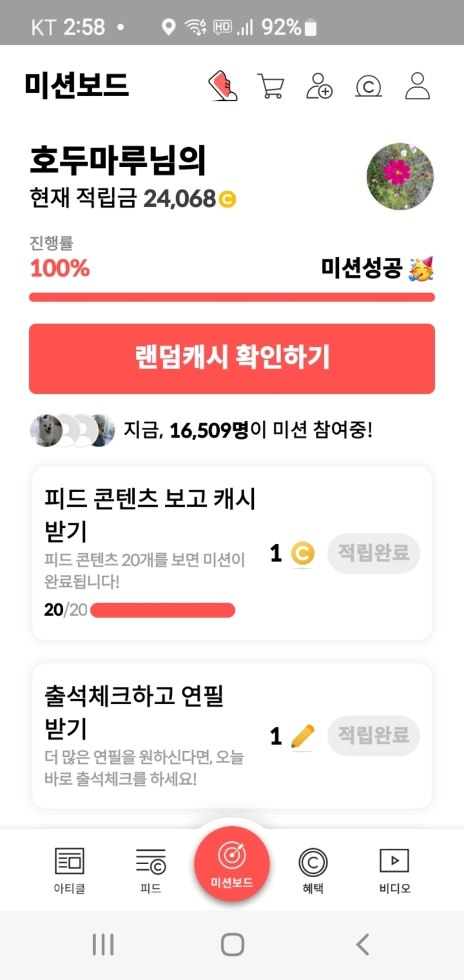464x980 pixels.
Task: Tap 적립완료 button for attendance check mission
Action: point(373,736)
